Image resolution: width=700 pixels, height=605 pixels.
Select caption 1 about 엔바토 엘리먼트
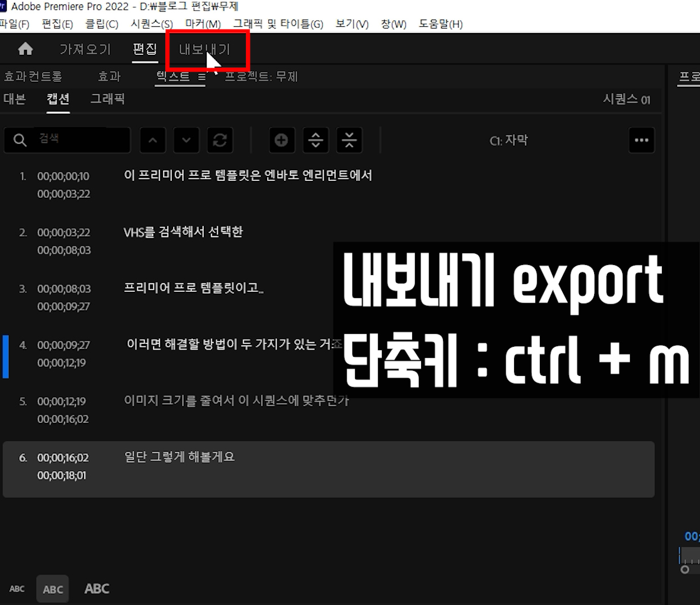[x=248, y=175]
